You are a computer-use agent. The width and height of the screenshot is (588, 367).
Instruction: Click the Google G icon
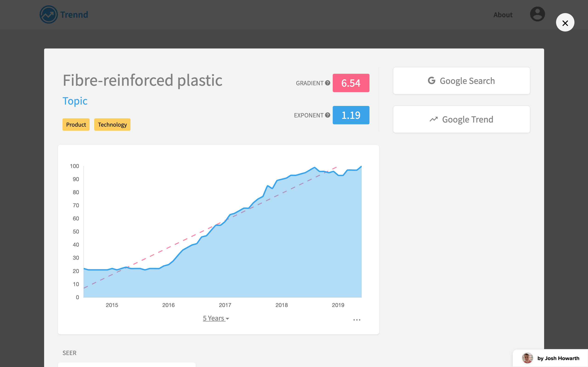432,81
